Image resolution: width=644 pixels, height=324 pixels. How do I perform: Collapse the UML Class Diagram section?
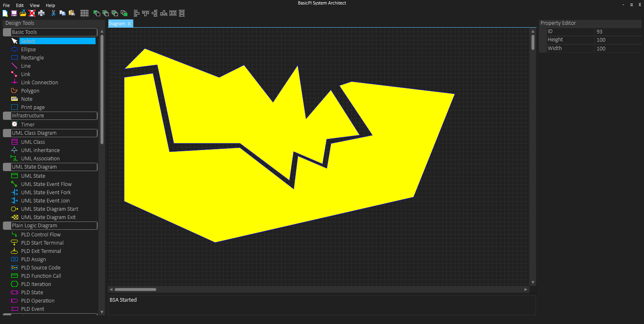(50, 133)
